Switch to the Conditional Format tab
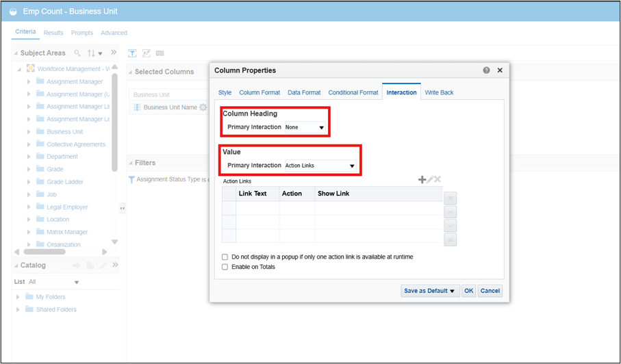The width and height of the screenshot is (621, 364). pos(353,92)
